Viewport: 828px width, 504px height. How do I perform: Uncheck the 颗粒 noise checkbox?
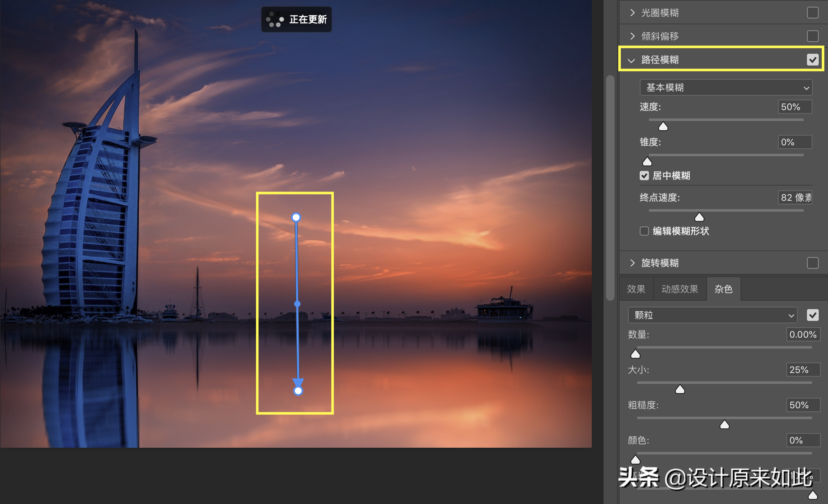tap(812, 315)
